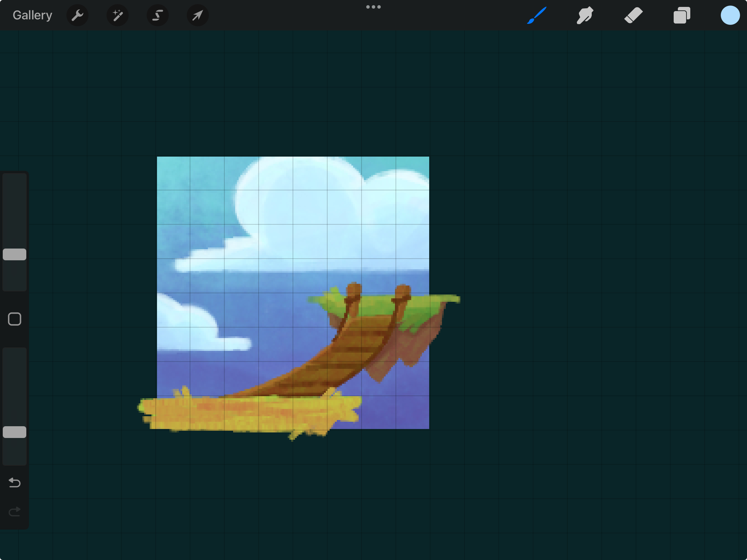Return to the Gallery
747x560 pixels.
tap(32, 15)
